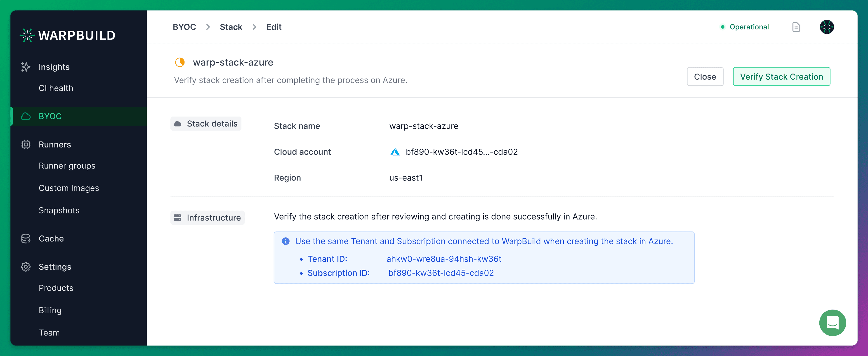Open the documentation page icon near Operational status
Image resolution: width=868 pixels, height=356 pixels.
click(796, 27)
